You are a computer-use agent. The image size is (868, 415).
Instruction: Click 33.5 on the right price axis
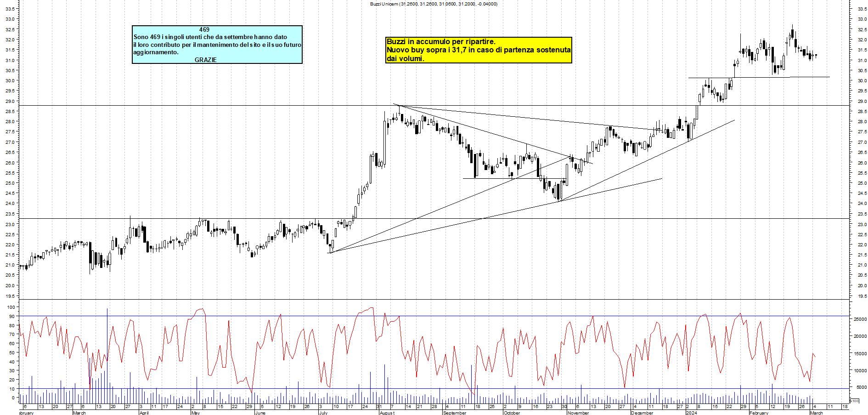pos(862,9)
